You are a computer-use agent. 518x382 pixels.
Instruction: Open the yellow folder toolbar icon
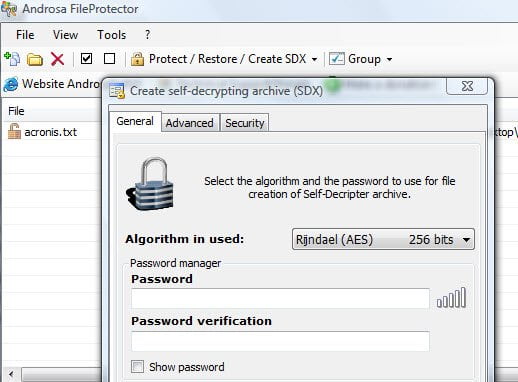[35, 59]
